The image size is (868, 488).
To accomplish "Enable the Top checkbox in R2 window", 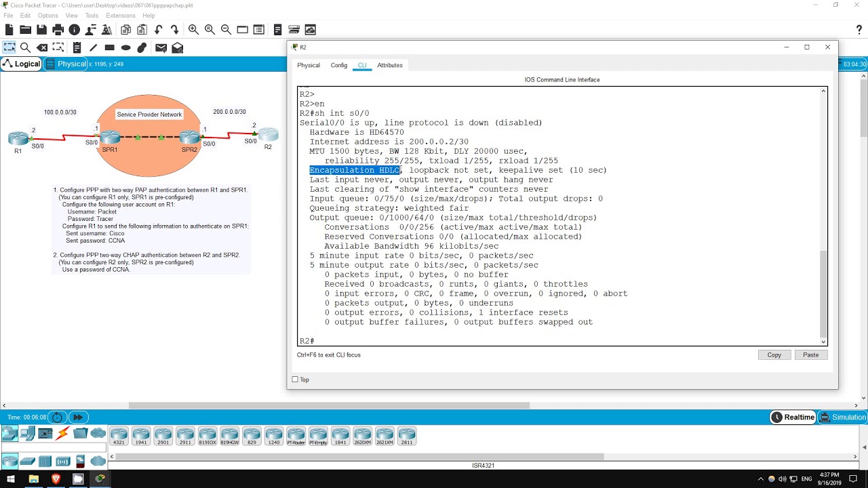I will click(x=295, y=380).
